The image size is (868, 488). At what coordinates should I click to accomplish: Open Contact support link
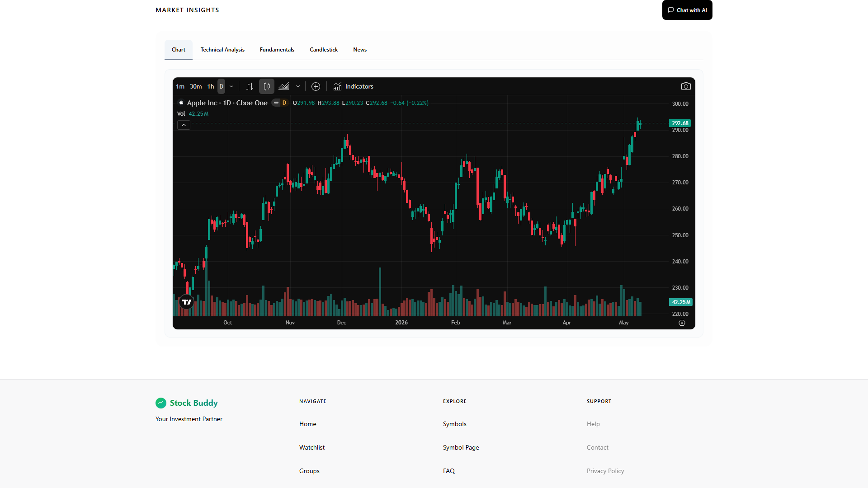[x=598, y=447]
